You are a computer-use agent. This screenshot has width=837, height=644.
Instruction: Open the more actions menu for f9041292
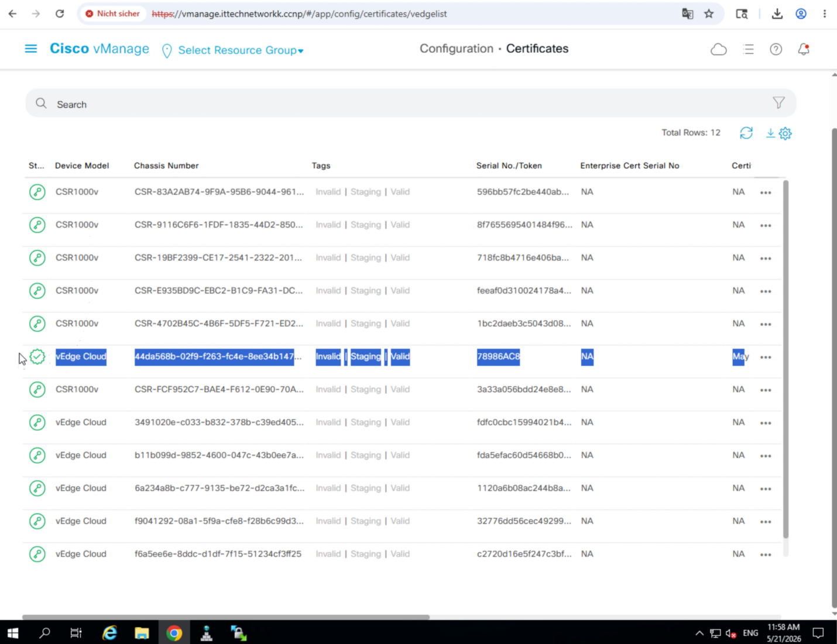pos(766,521)
